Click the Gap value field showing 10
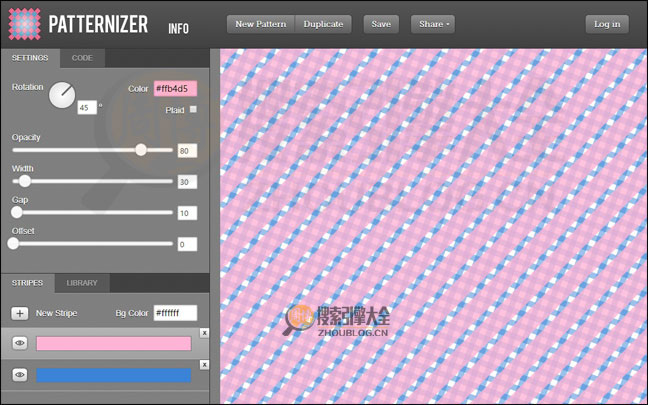The image size is (648, 405). [x=187, y=213]
